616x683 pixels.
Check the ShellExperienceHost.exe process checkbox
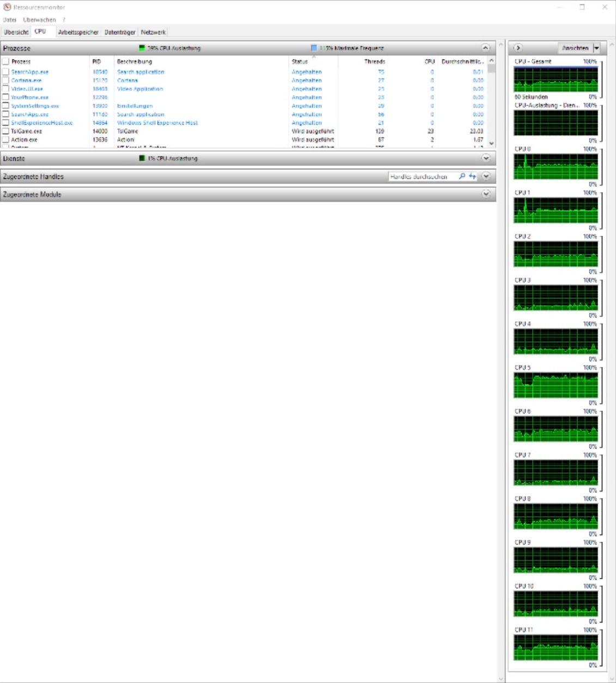(x=6, y=123)
